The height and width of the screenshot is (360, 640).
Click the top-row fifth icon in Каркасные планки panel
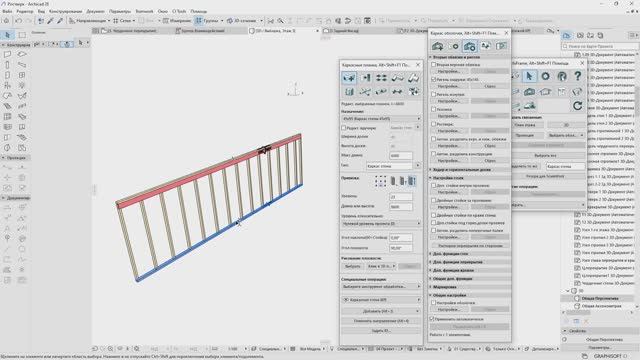coord(413,78)
